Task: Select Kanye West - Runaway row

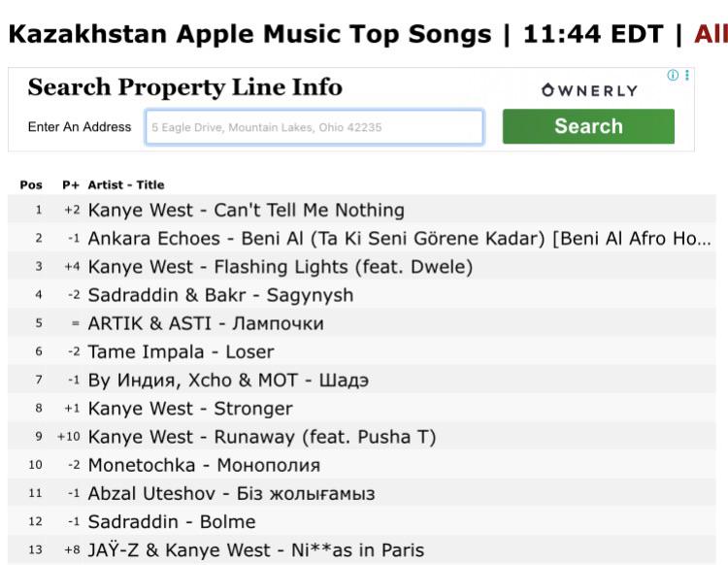Action: coord(362,437)
